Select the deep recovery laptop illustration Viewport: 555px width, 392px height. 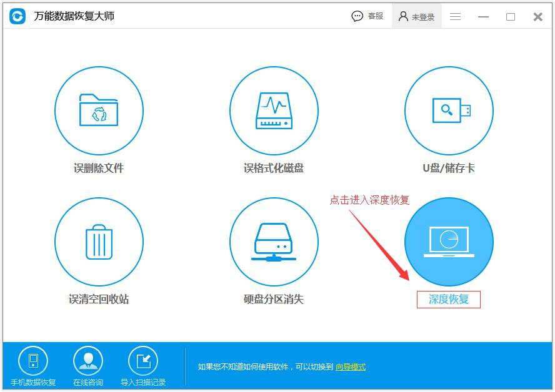click(x=449, y=242)
